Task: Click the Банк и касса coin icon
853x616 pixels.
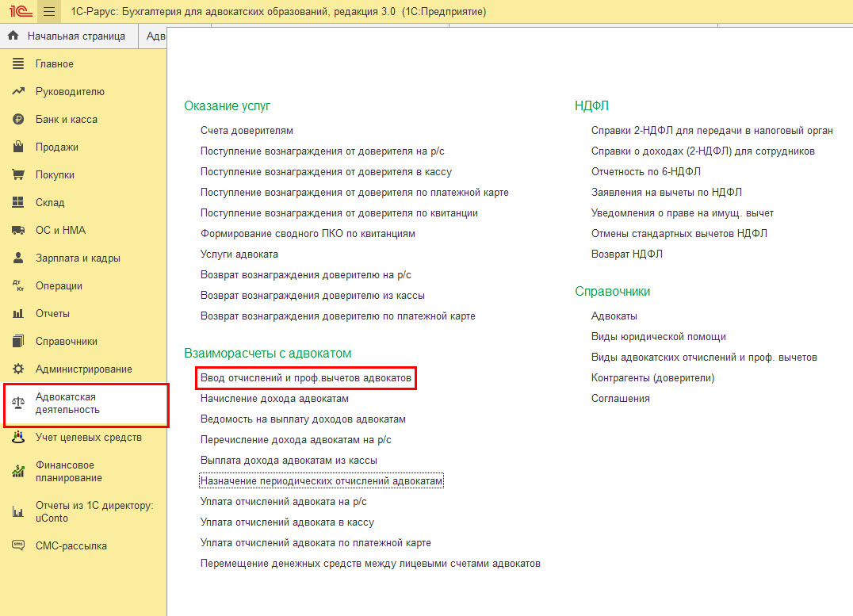Action: [18, 120]
